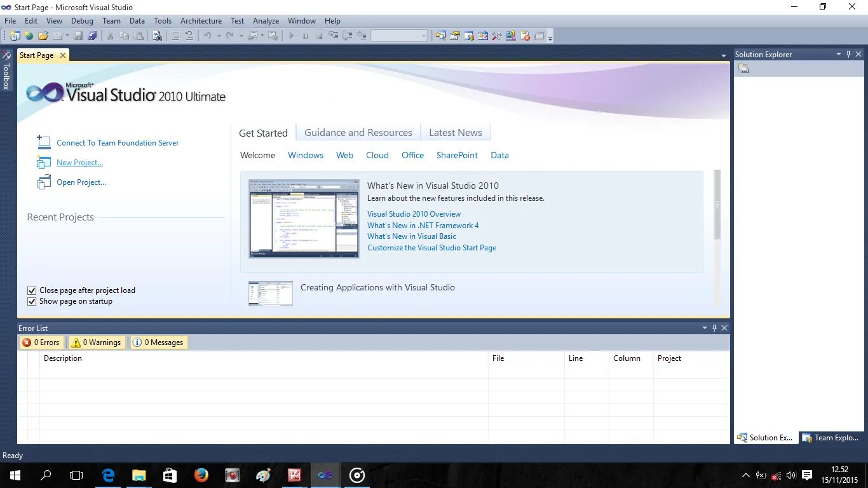Click the Comment out lines icon

click(x=175, y=36)
